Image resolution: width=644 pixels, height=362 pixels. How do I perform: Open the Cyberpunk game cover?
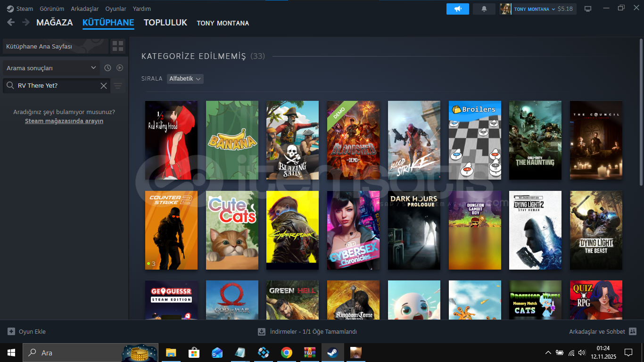pyautogui.click(x=292, y=230)
